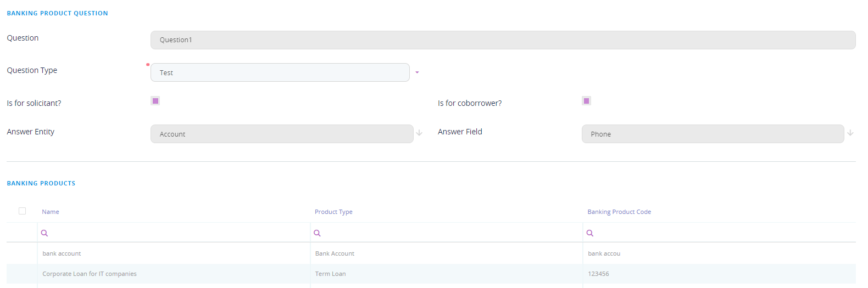Sort by Banking Product Code column header

click(x=619, y=212)
